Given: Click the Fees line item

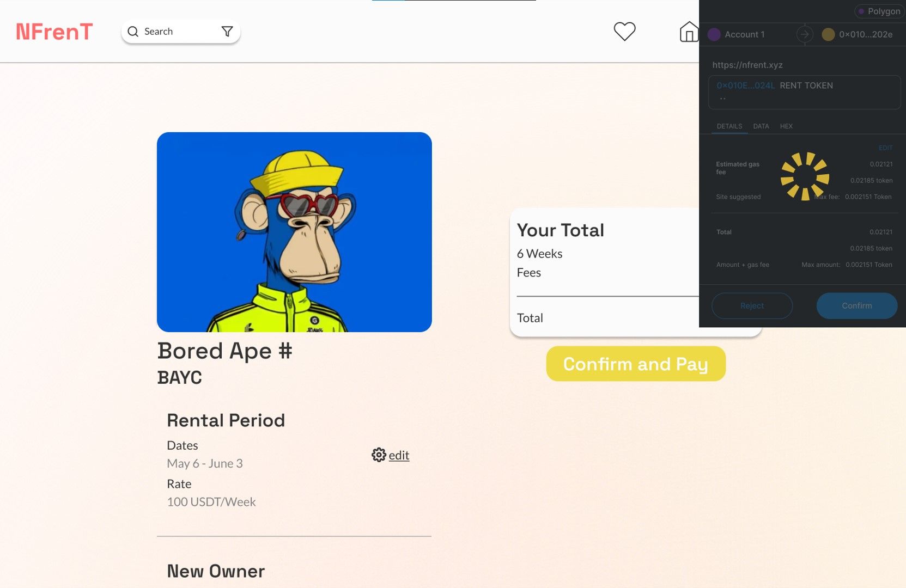Looking at the screenshot, I should 528,273.
